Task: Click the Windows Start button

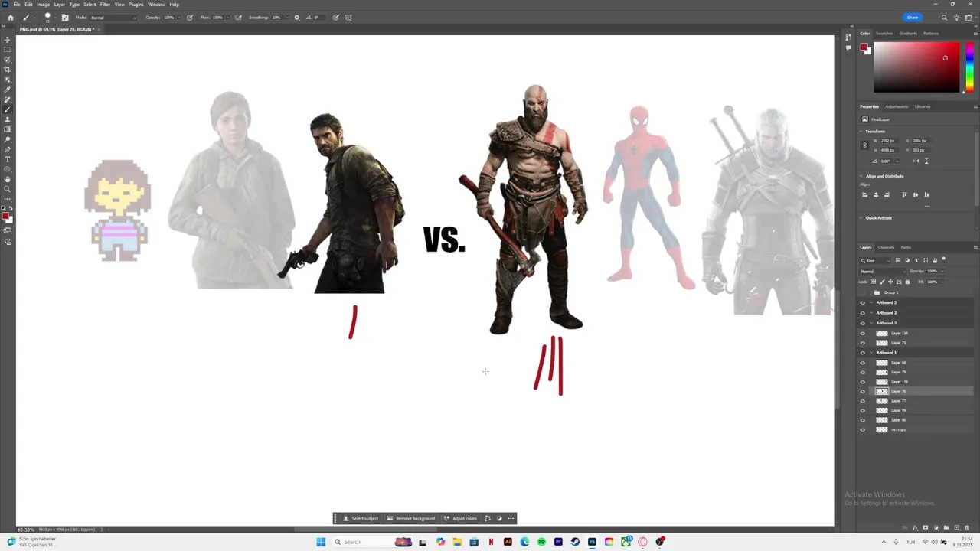Action: click(321, 542)
